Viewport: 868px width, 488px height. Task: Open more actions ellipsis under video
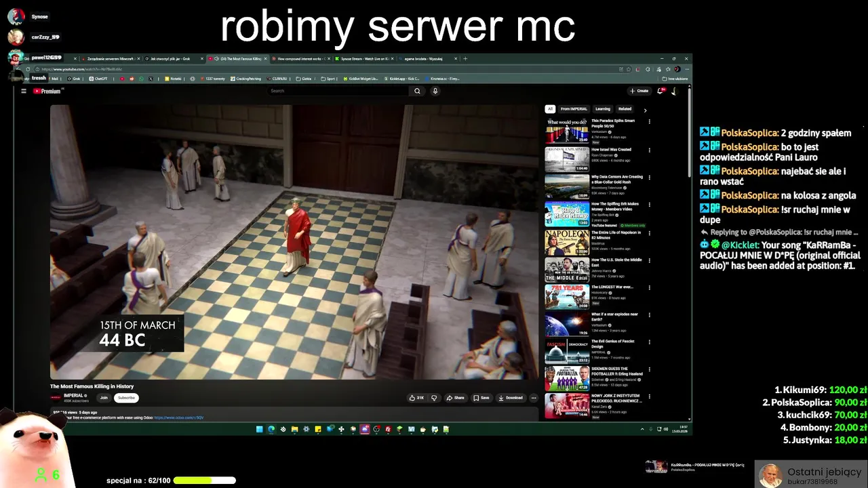click(x=534, y=398)
